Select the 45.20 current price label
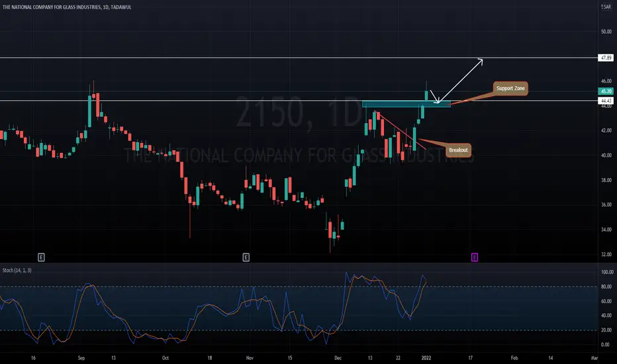Screen dimensions: 617x364 click(606, 91)
